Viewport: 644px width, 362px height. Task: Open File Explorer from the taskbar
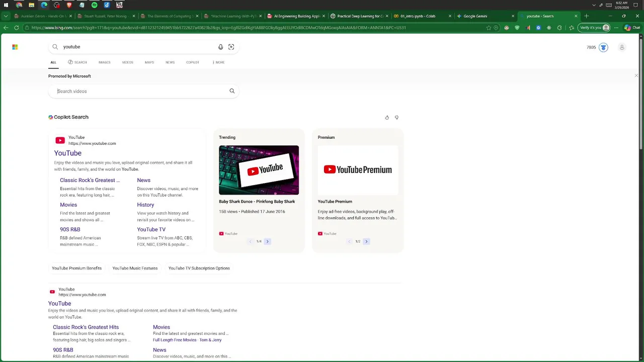pos(31,5)
